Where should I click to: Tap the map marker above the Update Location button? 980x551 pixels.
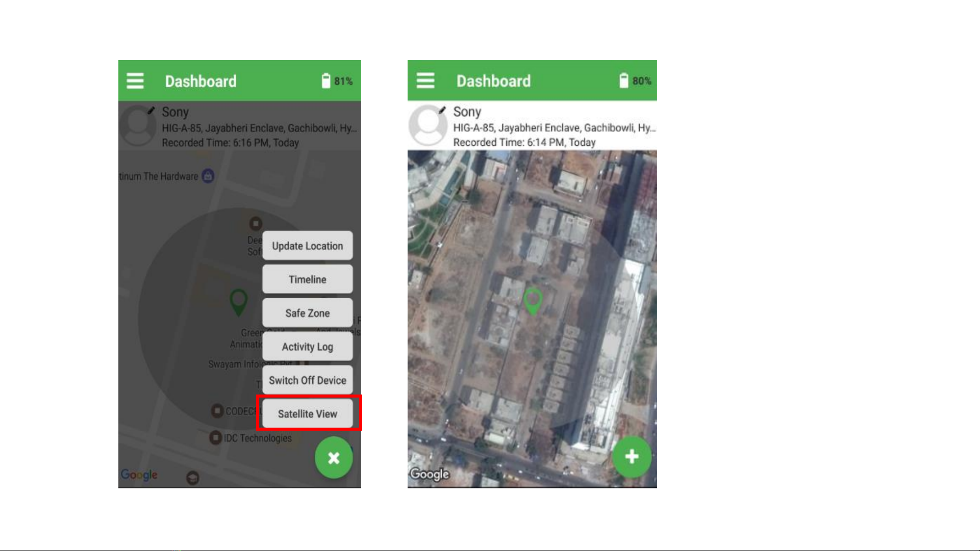[256, 224]
